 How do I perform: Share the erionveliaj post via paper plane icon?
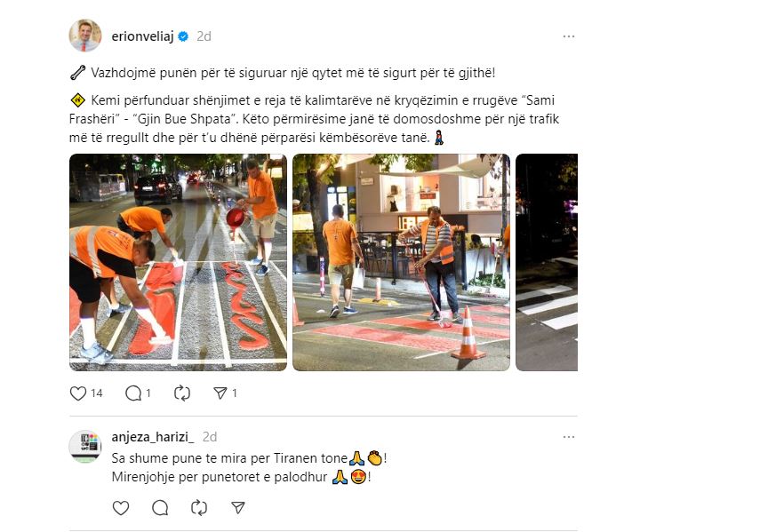tap(220, 393)
